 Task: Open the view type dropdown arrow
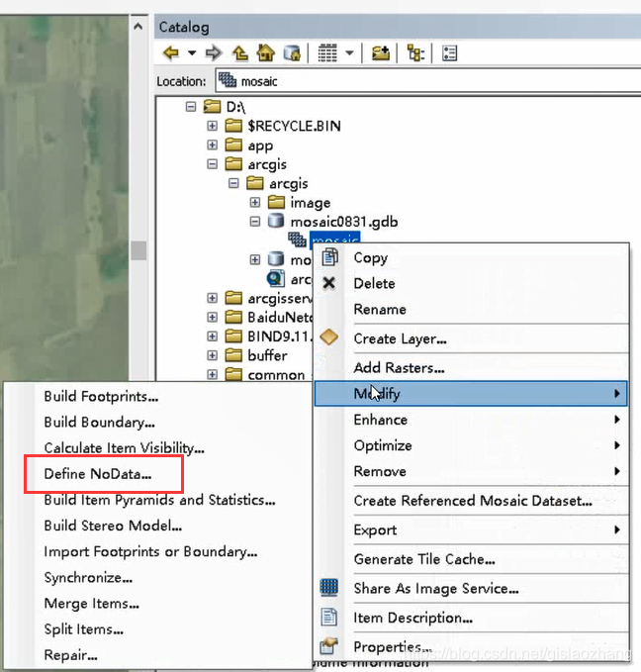[x=349, y=53]
